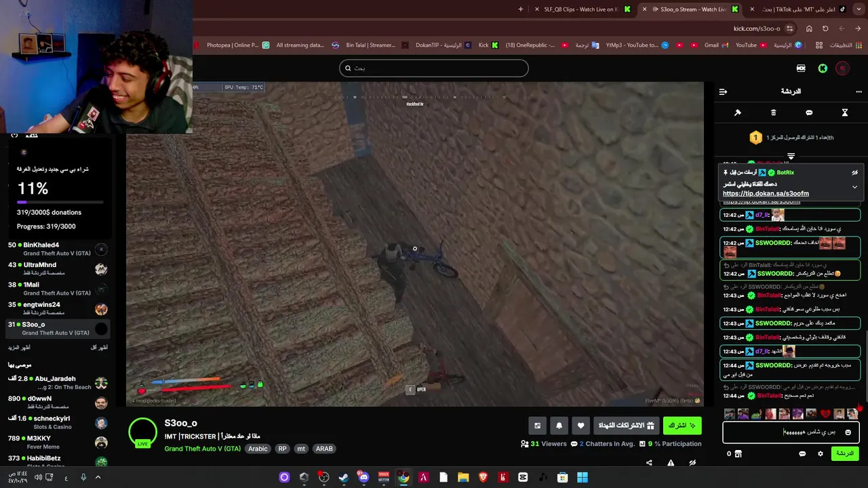Open engtwins24 channel in sidebar

pos(58,308)
